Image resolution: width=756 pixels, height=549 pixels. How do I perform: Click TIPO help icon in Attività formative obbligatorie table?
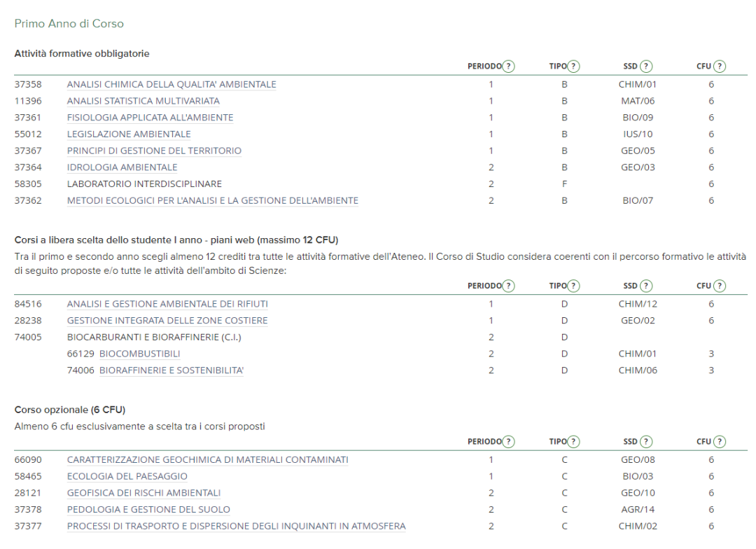[573, 66]
